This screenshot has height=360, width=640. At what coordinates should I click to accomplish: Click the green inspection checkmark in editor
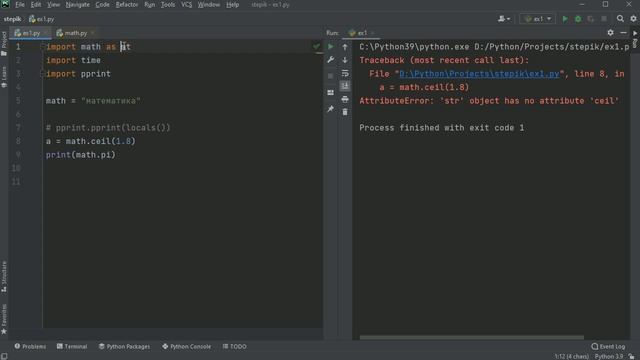click(x=316, y=47)
